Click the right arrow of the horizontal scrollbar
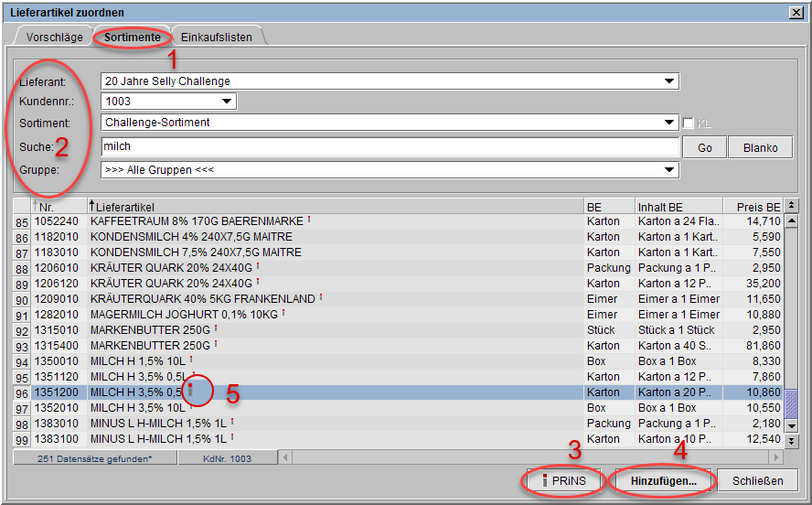The width and height of the screenshot is (812, 505). point(776,457)
